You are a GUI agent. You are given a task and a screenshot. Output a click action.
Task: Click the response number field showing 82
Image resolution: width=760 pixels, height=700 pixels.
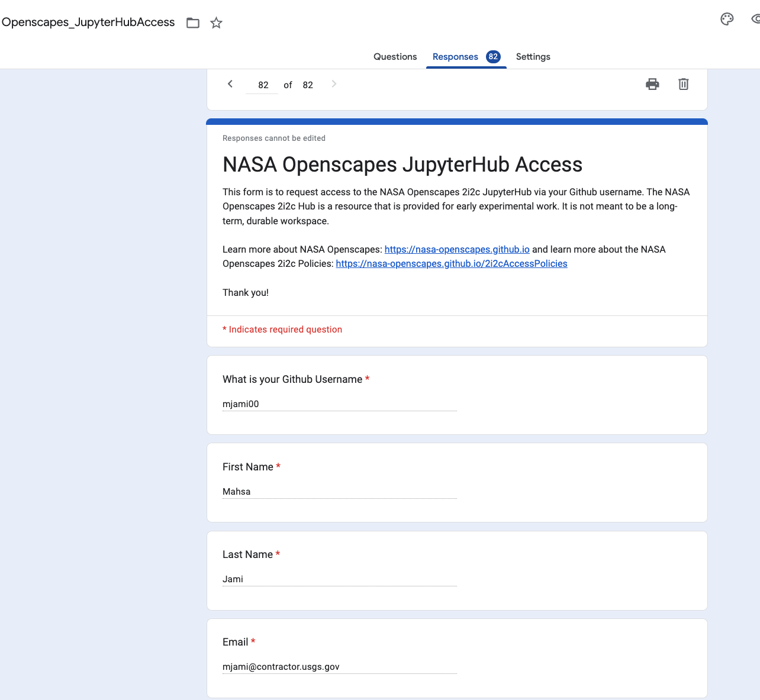pyautogui.click(x=262, y=85)
